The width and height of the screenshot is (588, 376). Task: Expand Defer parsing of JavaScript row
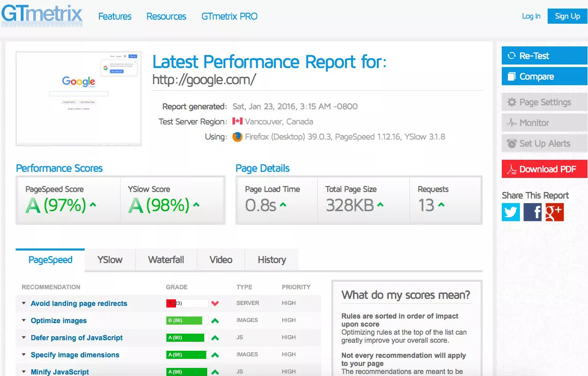point(24,338)
